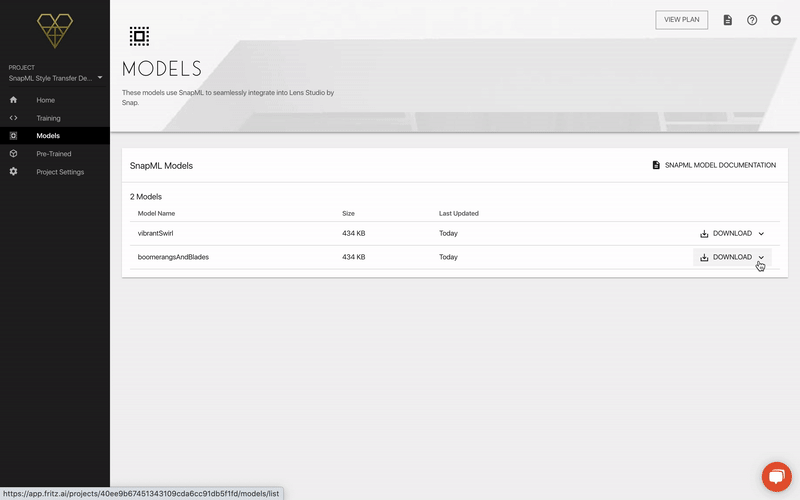This screenshot has width=800, height=500.
Task: Click download icon in vibrantSwirl row
Action: pos(704,234)
